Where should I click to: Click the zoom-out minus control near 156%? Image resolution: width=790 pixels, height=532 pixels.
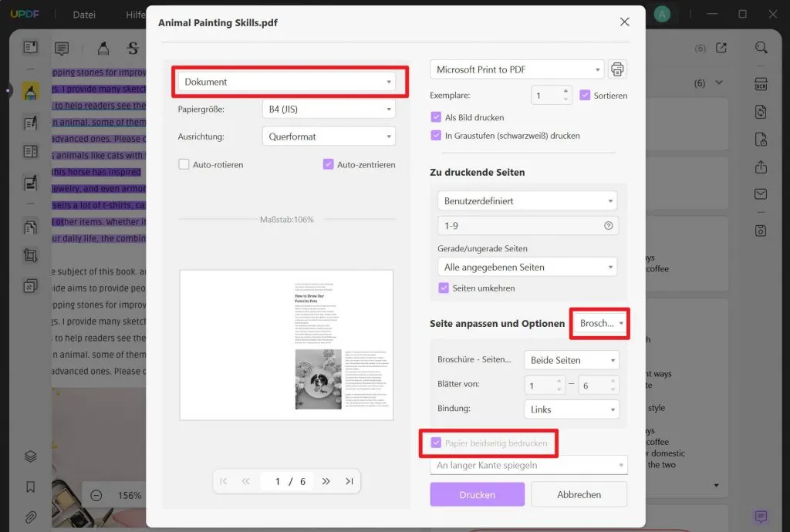pos(96,496)
